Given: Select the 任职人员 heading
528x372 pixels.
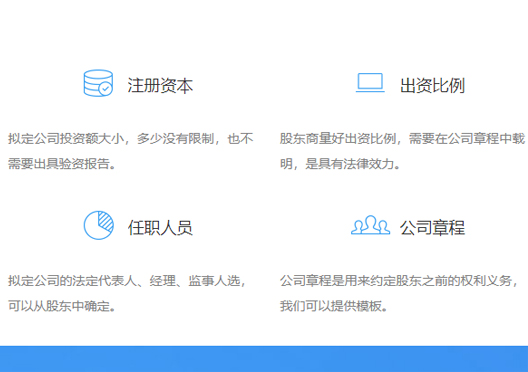Looking at the screenshot, I should 160,228.
